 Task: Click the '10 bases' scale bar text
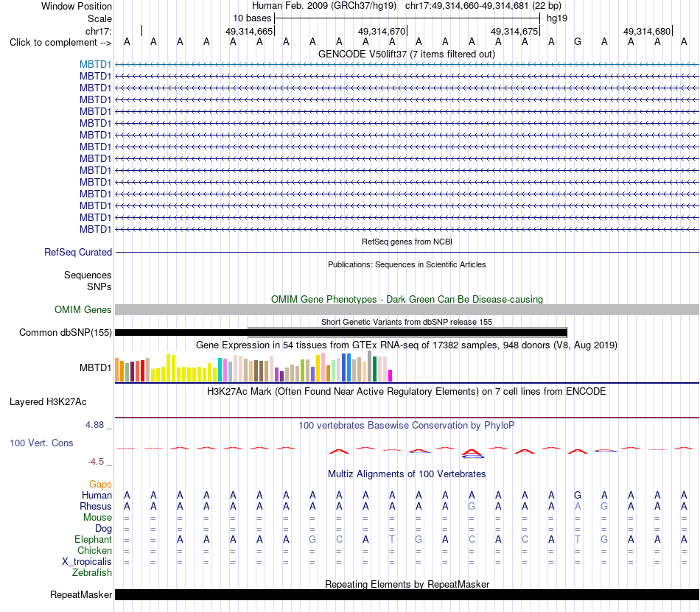(x=252, y=18)
